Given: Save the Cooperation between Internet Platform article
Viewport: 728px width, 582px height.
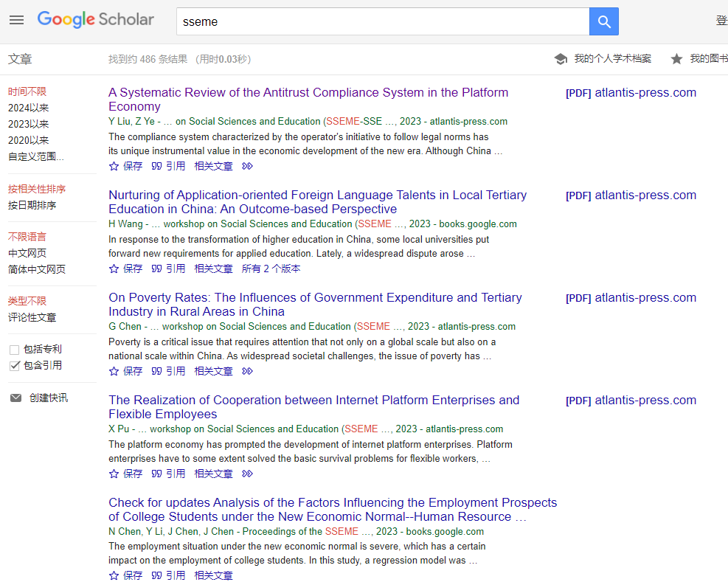Looking at the screenshot, I should point(126,474).
